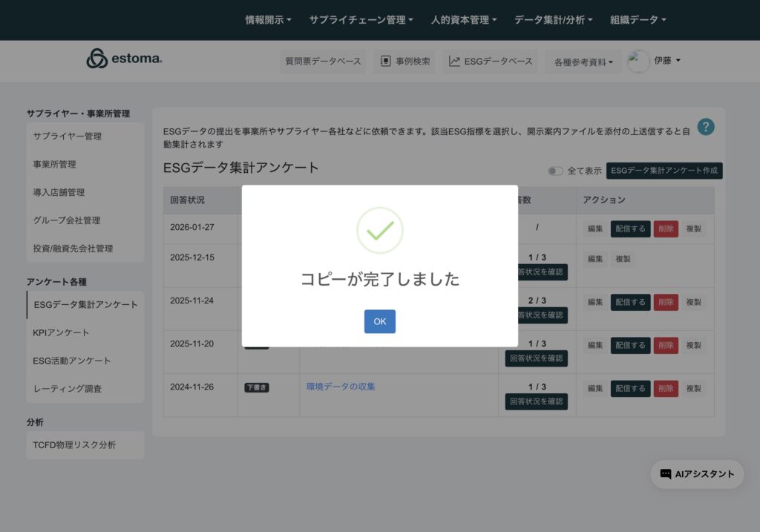Click the user avatar for 伊藤
The image size is (760, 532).
pos(638,61)
